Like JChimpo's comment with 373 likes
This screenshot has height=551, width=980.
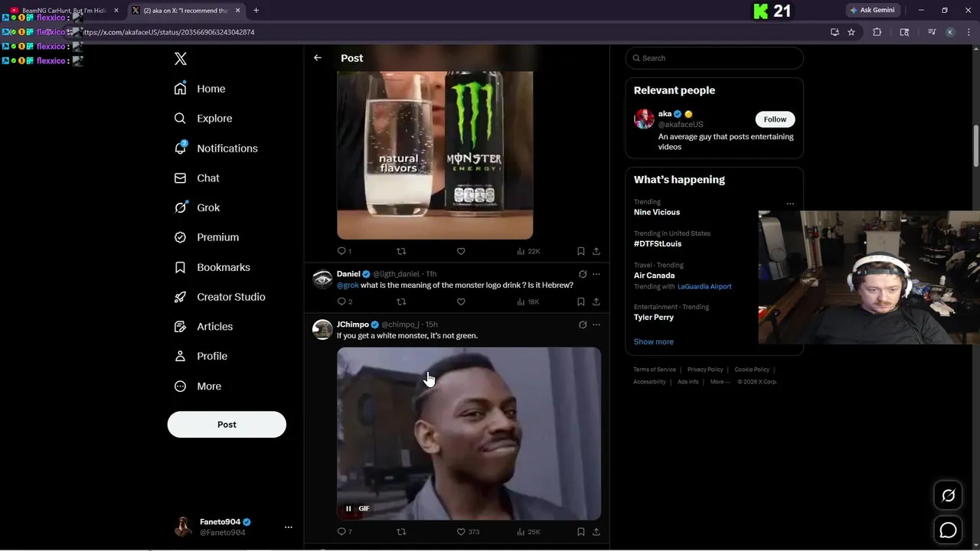[x=468, y=532]
